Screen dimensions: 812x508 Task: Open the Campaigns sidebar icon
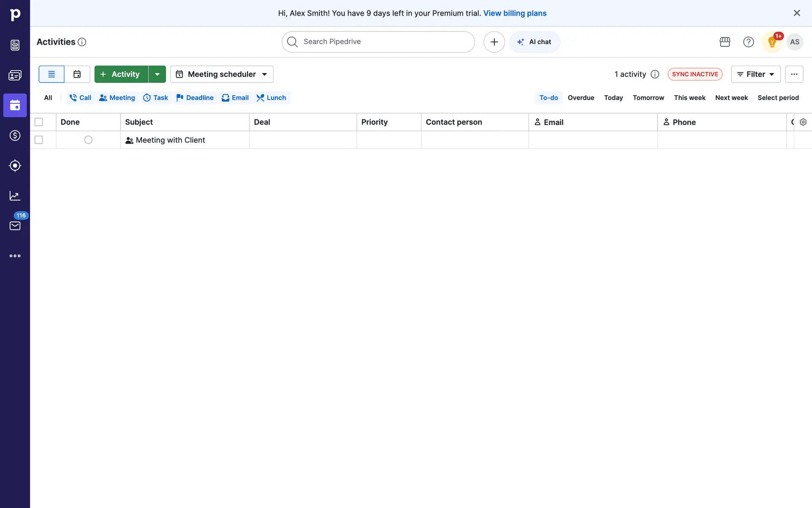point(15,166)
